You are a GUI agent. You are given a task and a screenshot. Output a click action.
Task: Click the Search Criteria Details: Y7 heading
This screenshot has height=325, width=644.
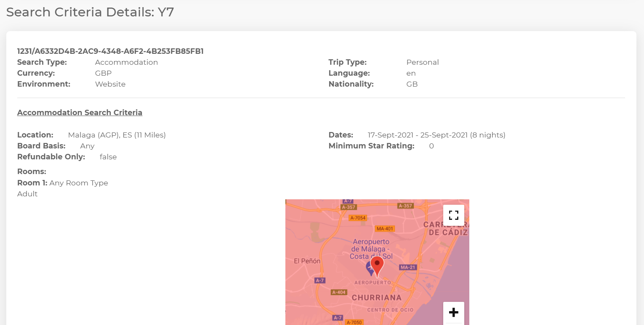[x=90, y=12]
